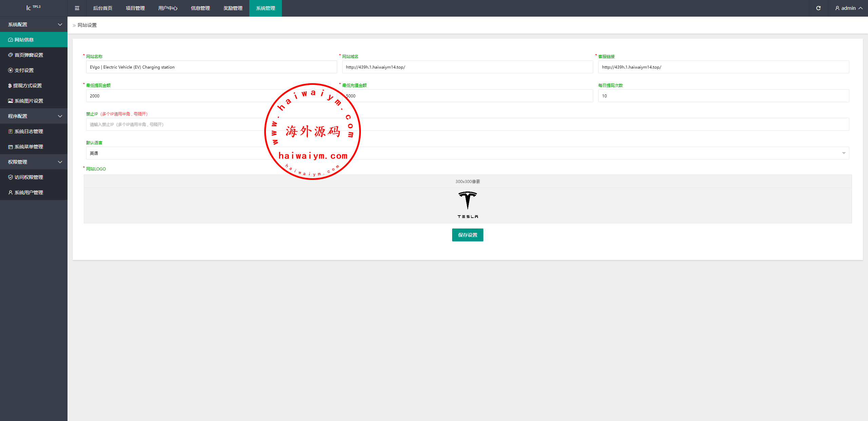
Task: Open 支付设置 payment settings item
Action: tap(24, 70)
